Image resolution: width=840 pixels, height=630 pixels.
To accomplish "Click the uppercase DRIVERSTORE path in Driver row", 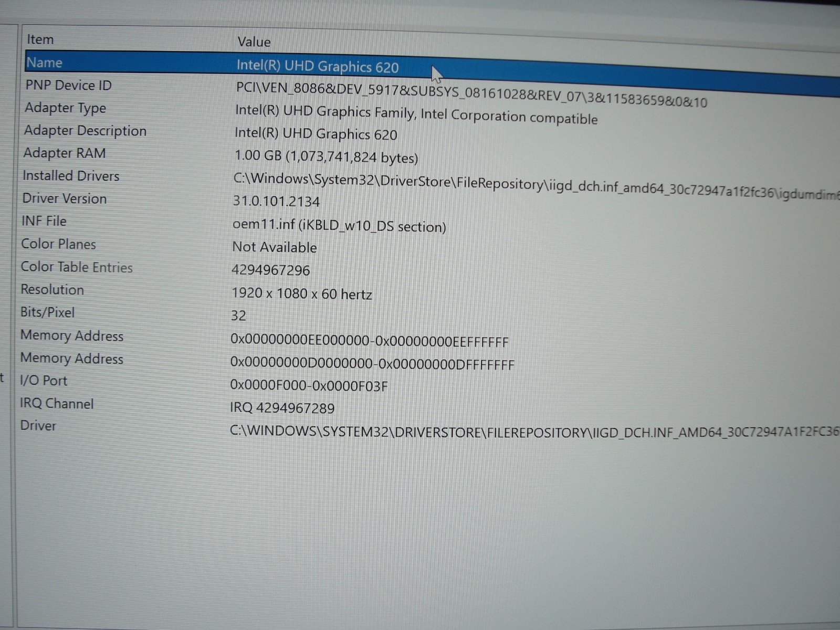I will pyautogui.click(x=534, y=432).
